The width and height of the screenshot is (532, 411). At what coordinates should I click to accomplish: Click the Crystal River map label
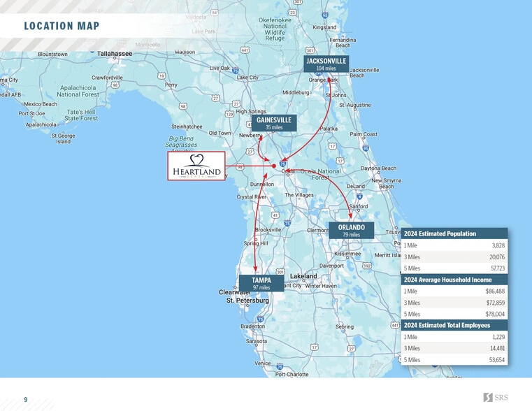tap(252, 197)
